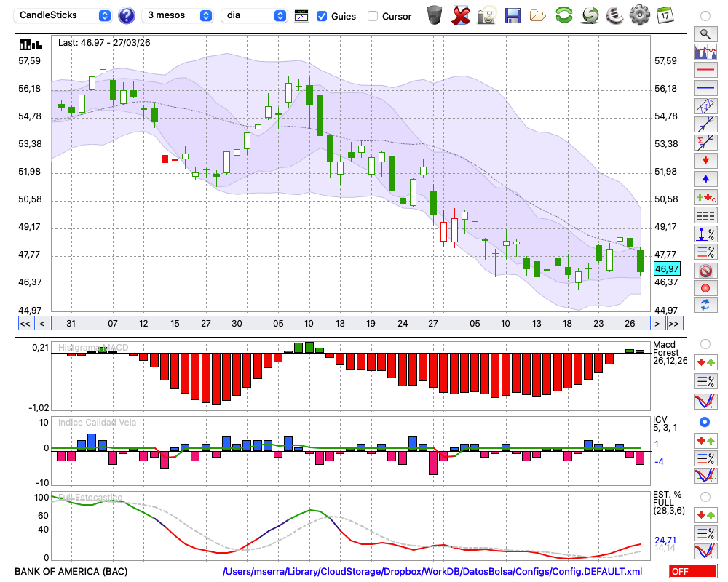Open the calendar icon in toolbar
The height and width of the screenshot is (582, 728).
pyautogui.click(x=664, y=15)
